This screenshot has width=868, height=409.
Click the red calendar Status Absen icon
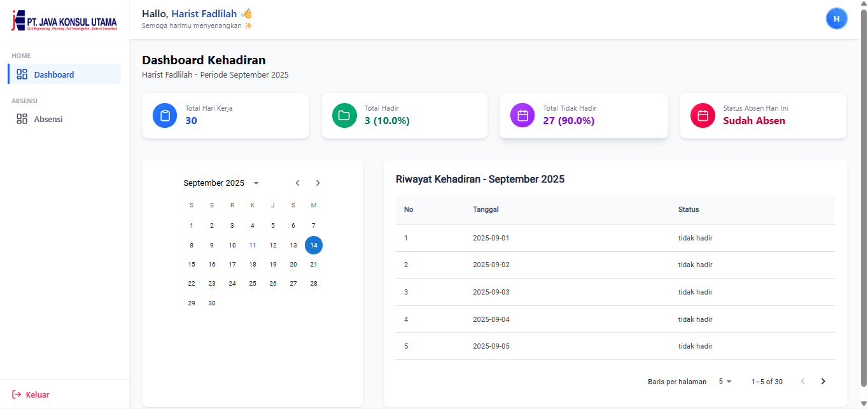[703, 116]
